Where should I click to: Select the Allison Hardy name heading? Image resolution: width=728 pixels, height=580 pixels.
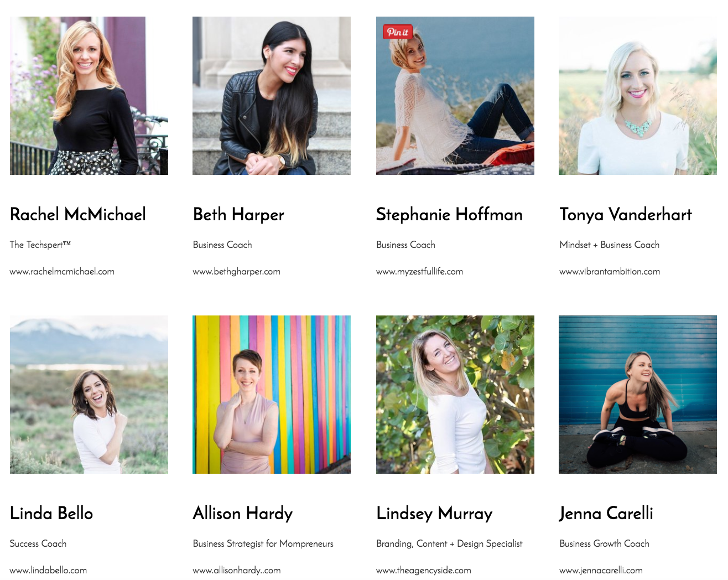243,514
